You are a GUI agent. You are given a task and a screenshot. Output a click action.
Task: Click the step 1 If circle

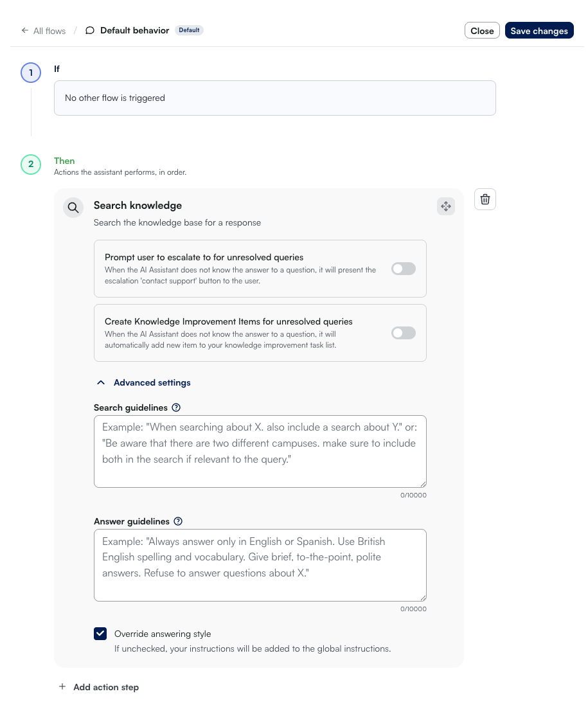click(x=31, y=73)
